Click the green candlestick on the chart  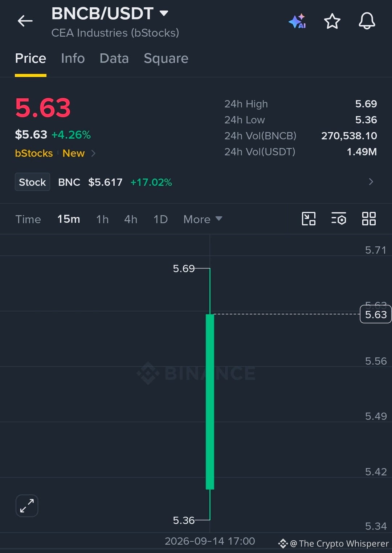click(x=210, y=402)
